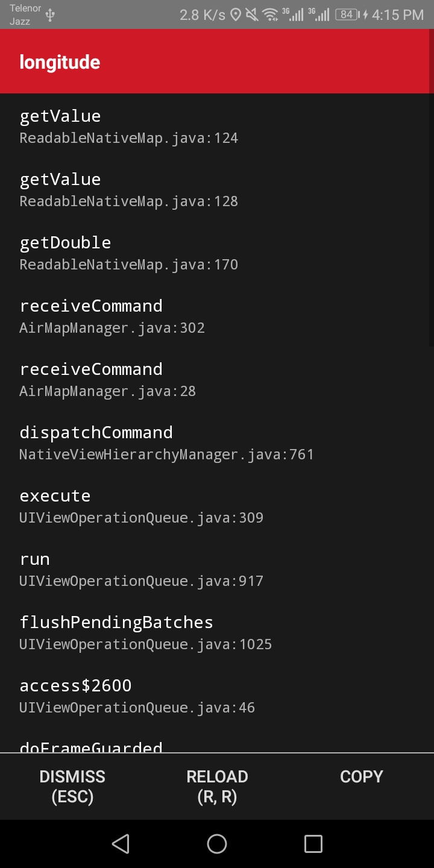Open the getDouble frame in ReadableNativeMap.java
The height and width of the screenshot is (868, 434).
pos(128,252)
